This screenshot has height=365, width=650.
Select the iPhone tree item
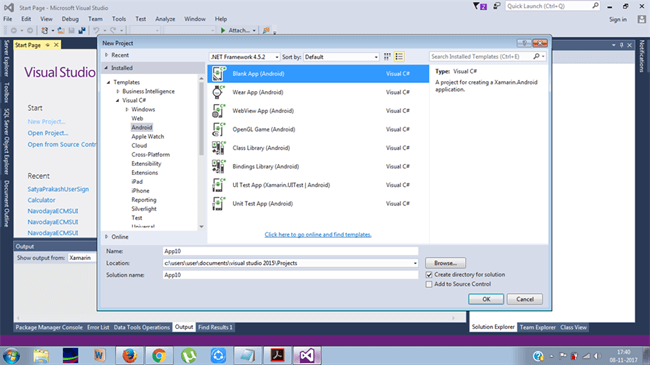pos(140,191)
